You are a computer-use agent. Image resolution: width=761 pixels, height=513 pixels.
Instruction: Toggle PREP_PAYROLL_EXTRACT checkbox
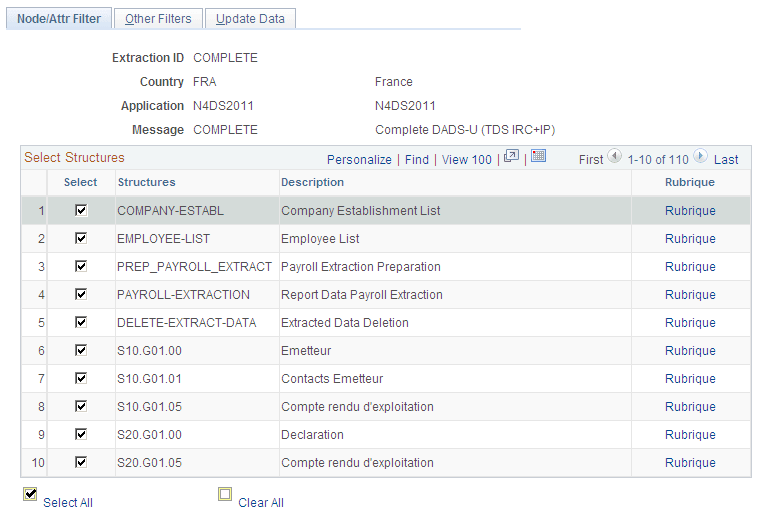point(81,266)
